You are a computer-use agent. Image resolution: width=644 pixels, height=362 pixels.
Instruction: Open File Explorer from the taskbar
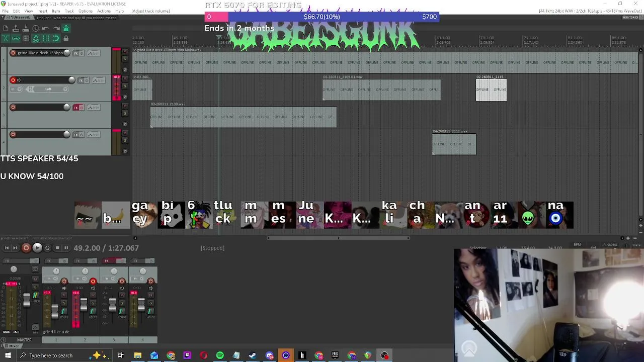[x=137, y=355]
